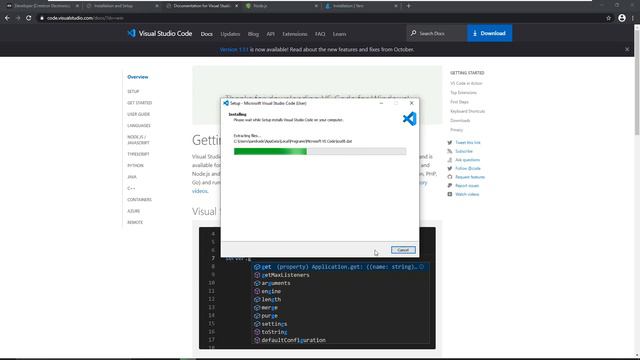
Task: Click the video icon beside Watch videos
Action: (450, 194)
